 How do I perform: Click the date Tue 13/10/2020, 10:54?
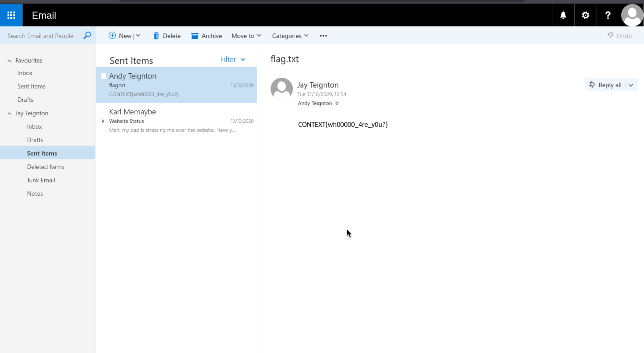322,94
